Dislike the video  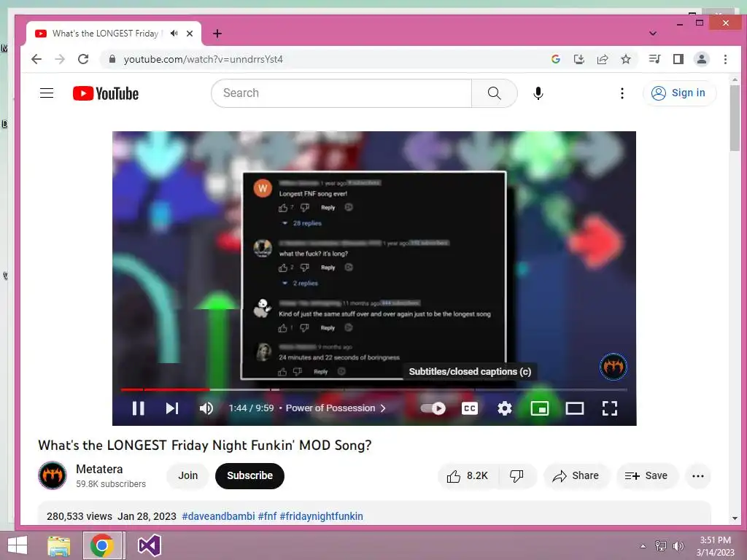pyautogui.click(x=517, y=475)
